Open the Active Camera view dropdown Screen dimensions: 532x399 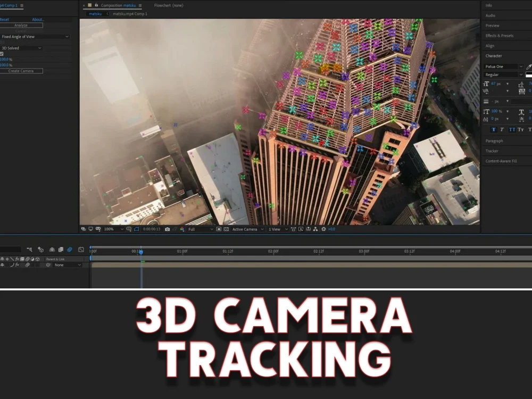tap(248, 229)
